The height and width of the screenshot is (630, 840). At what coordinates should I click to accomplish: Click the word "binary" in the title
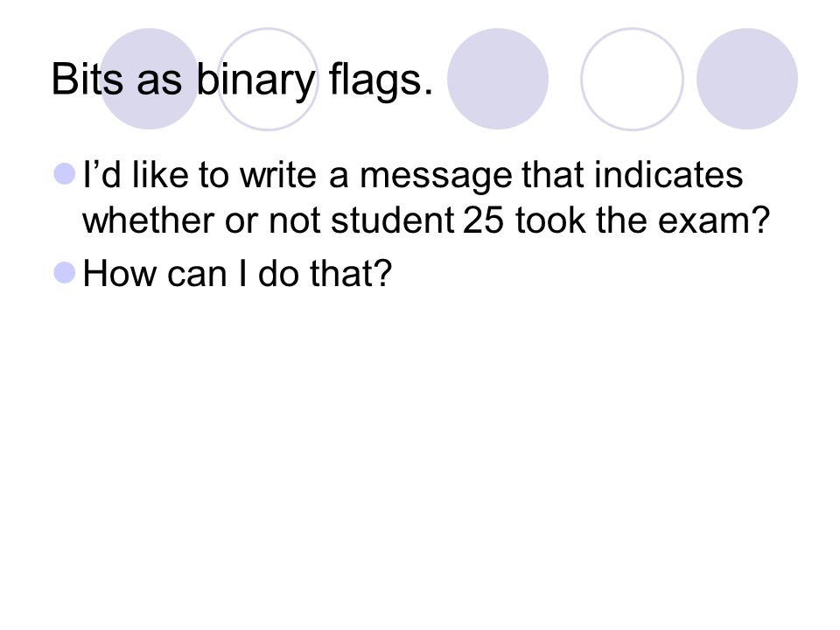[x=255, y=80]
